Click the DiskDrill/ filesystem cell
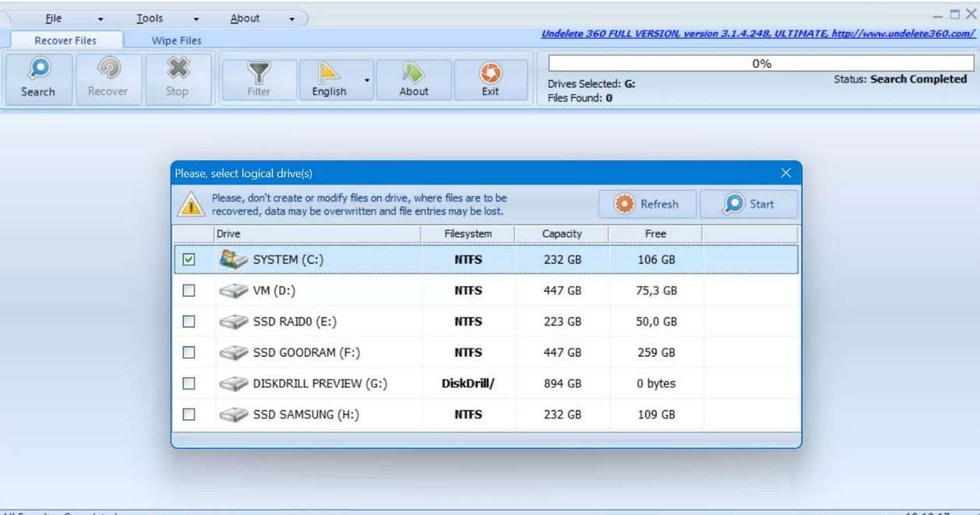Screen dimensions: 980x515 [468, 384]
